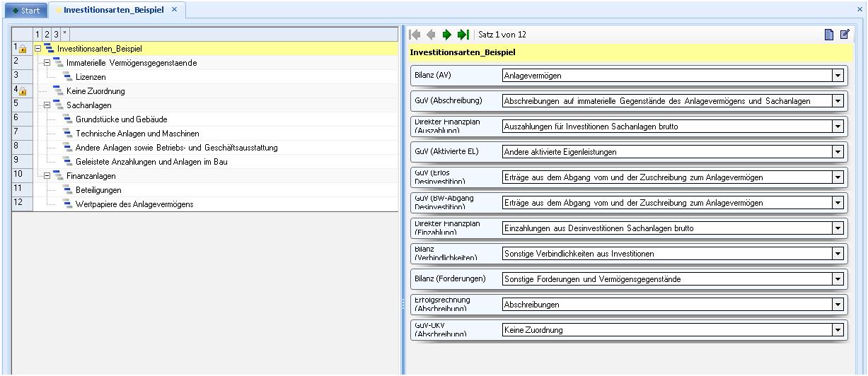The width and height of the screenshot is (868, 376).
Task: Open Bilanz (Forderungen) dropdown arrow
Action: 838,279
